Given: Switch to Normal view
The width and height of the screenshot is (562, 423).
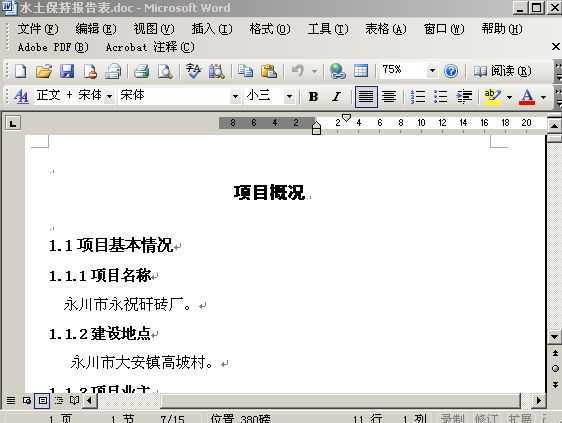Looking at the screenshot, I should click(x=11, y=400).
